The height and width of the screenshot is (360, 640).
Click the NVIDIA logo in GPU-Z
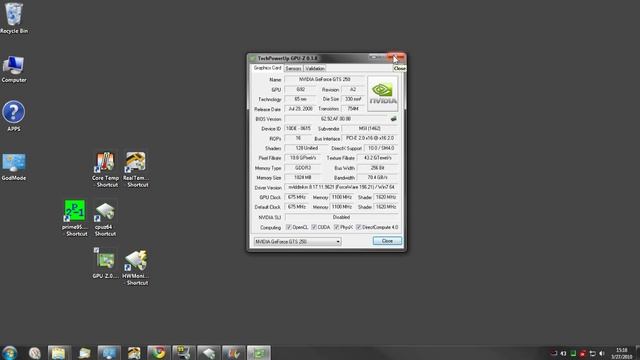[x=382, y=94]
